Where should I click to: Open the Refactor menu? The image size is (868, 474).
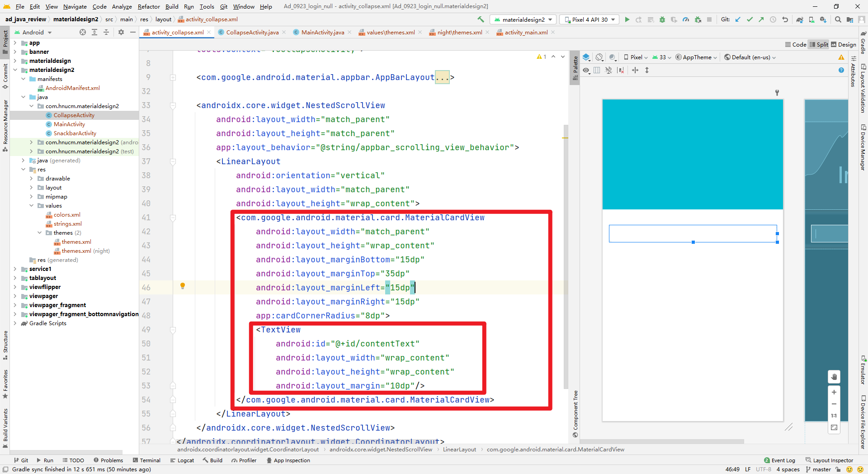coord(149,6)
